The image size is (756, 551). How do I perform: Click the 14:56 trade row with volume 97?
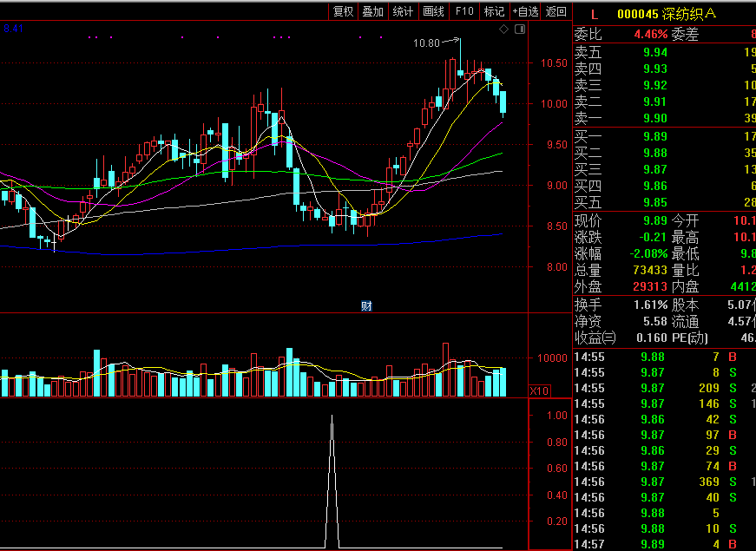[x=664, y=435]
